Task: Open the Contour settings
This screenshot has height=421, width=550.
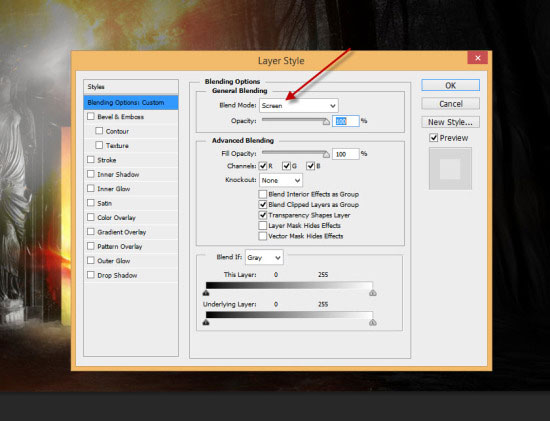Action: point(117,131)
